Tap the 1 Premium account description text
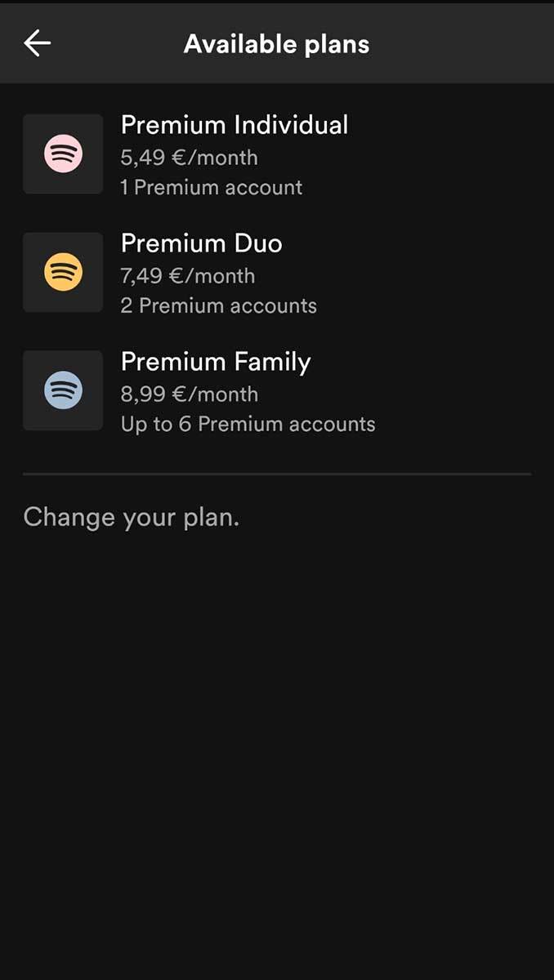Image resolution: width=554 pixels, height=980 pixels. (x=212, y=188)
